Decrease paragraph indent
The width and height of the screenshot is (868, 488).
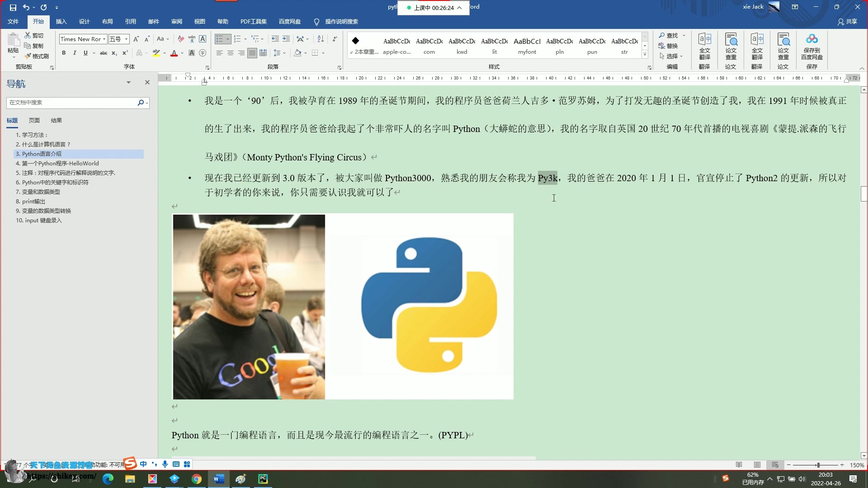275,39
